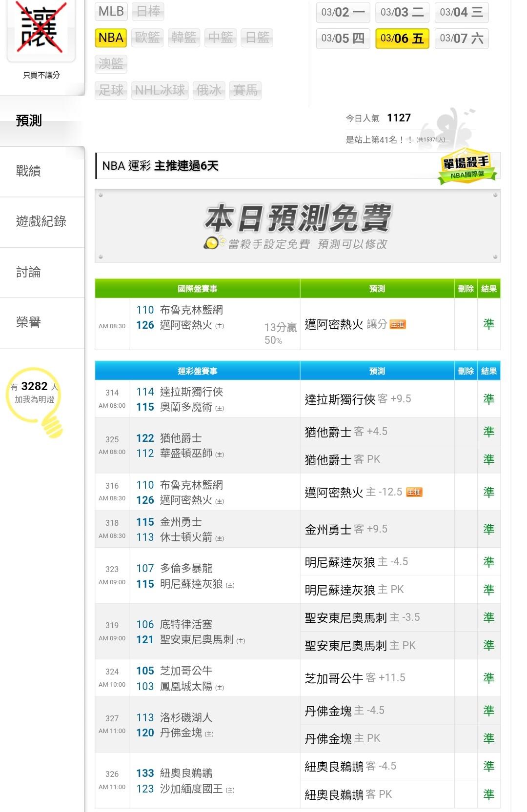Switch to date 03/05 四
527x812 pixels.
click(x=343, y=39)
